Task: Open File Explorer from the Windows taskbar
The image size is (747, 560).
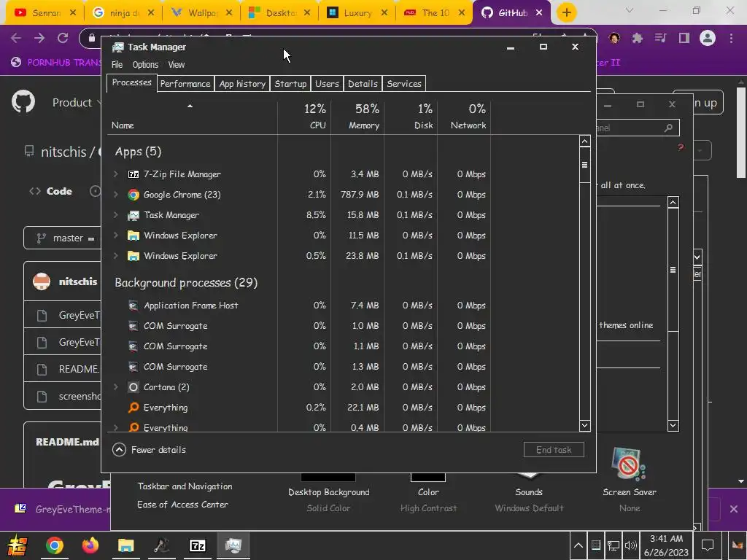Action: (125, 545)
